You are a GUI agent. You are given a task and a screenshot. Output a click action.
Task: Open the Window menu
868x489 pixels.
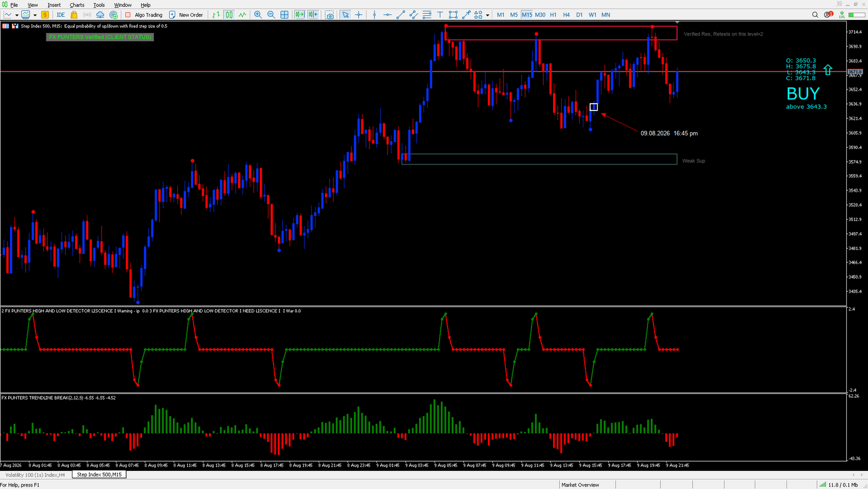point(123,5)
